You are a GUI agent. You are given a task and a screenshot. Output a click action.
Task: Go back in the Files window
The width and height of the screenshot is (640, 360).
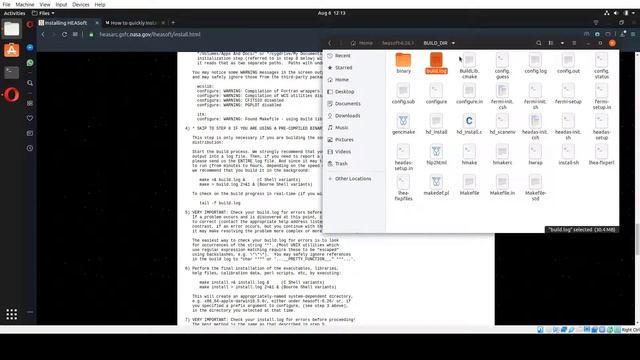pyautogui.click(x=330, y=43)
